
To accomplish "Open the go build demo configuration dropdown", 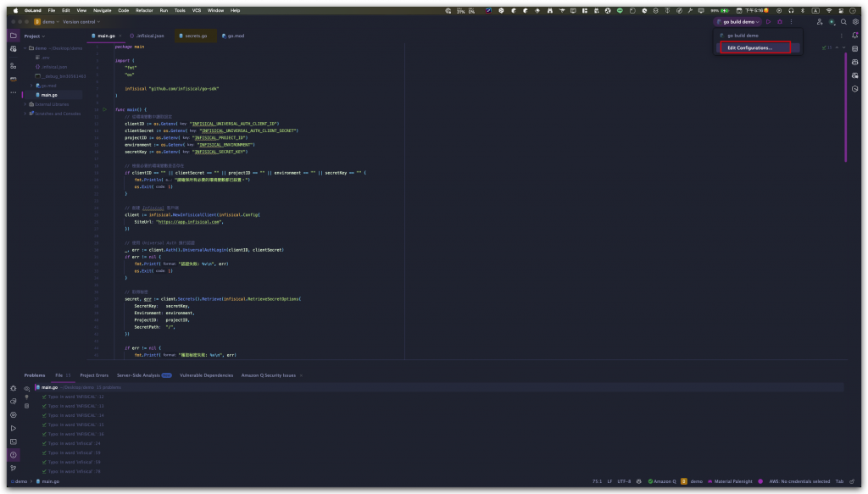I will pos(738,21).
